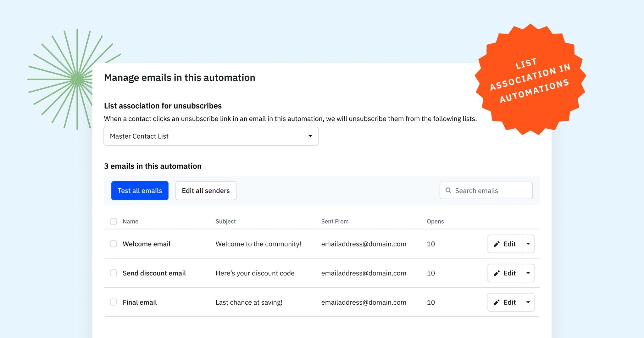Click pencil icon in Welcome email row
This screenshot has width=644, height=338.
[497, 244]
